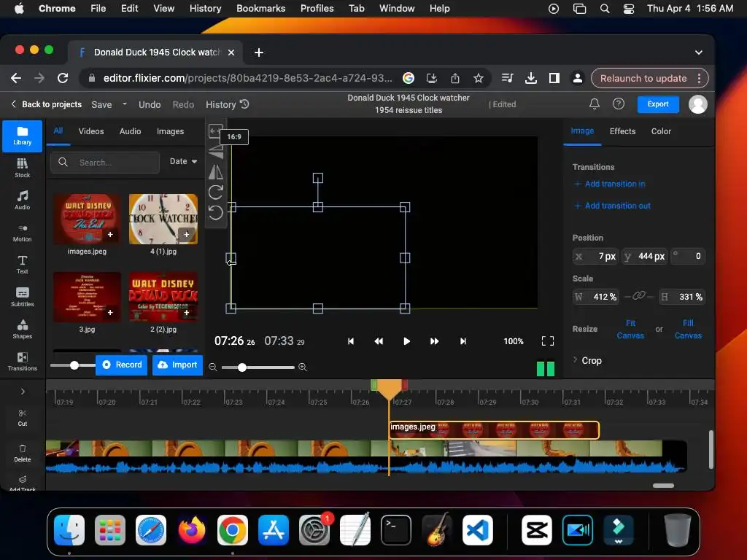
Task: Open the Text panel
Action: pyautogui.click(x=22, y=264)
